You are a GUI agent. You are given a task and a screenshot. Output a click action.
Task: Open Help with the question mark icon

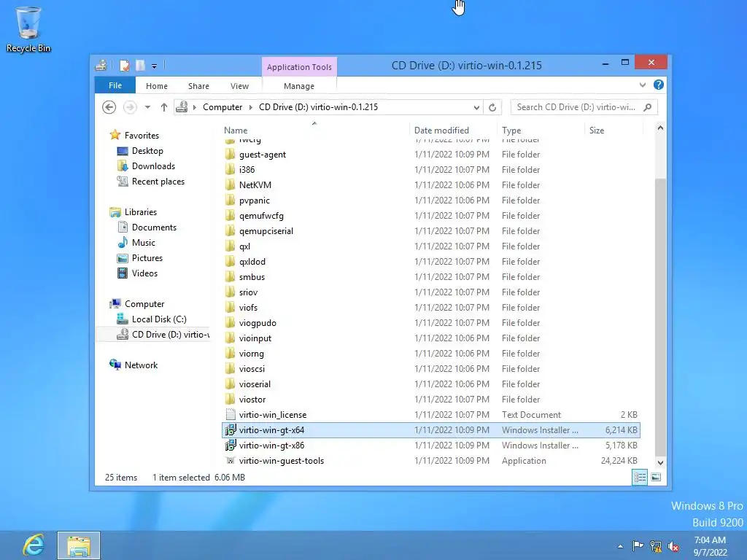point(659,85)
